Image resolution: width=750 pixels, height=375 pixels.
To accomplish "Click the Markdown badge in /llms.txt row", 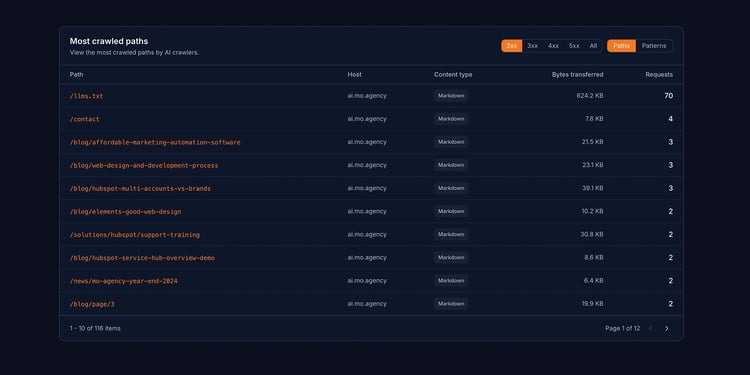I will (451, 96).
